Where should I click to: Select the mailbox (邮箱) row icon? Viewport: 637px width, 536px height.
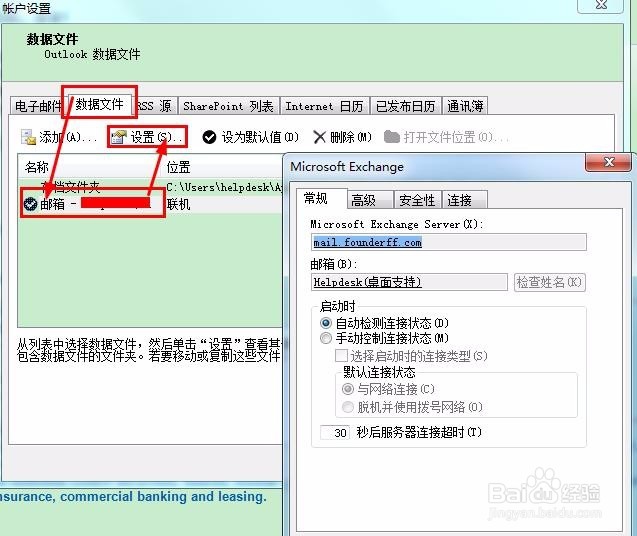[30, 204]
